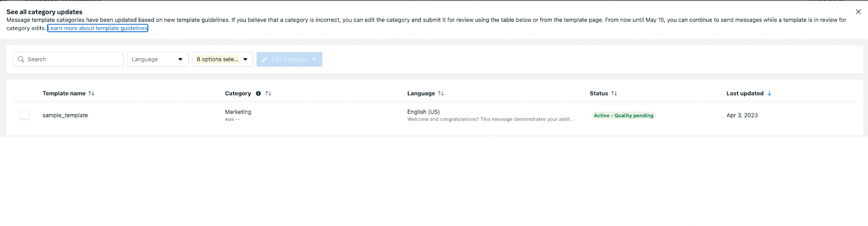
Task: Click the English (US) language cell
Action: (423, 112)
